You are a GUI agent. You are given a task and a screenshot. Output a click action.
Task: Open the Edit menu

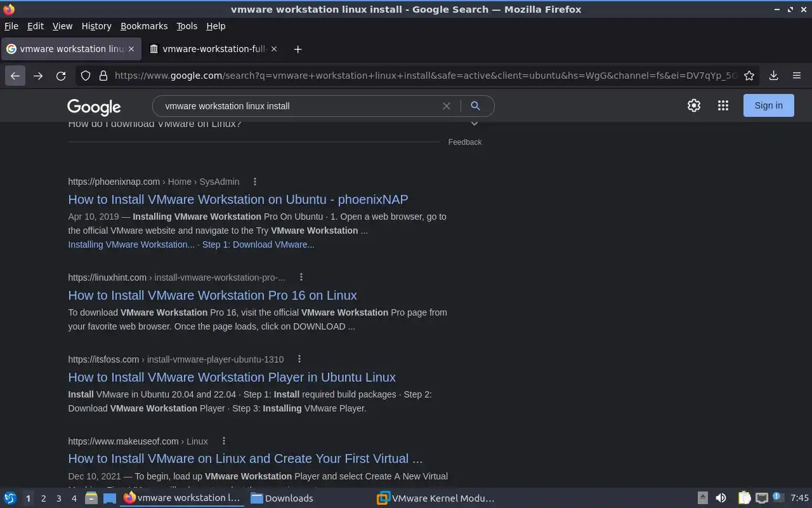(36, 26)
